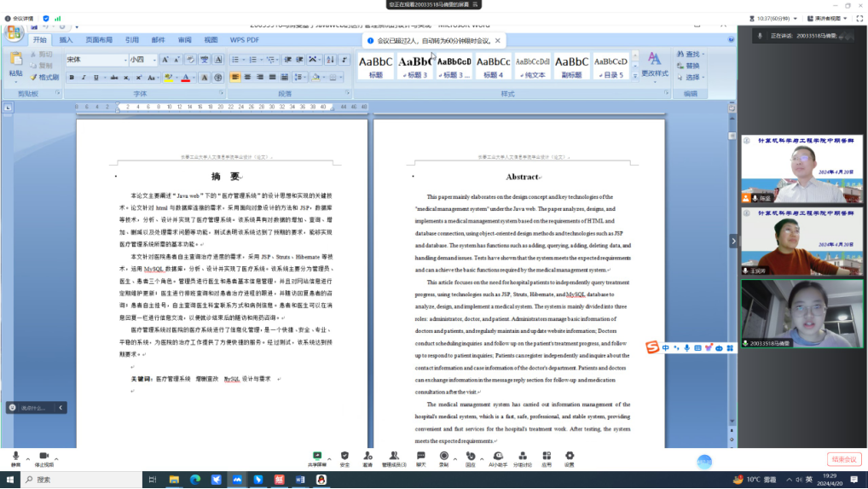Toggle left-align paragraph button
Viewport: 868px width, 489px height.
pyautogui.click(x=234, y=78)
